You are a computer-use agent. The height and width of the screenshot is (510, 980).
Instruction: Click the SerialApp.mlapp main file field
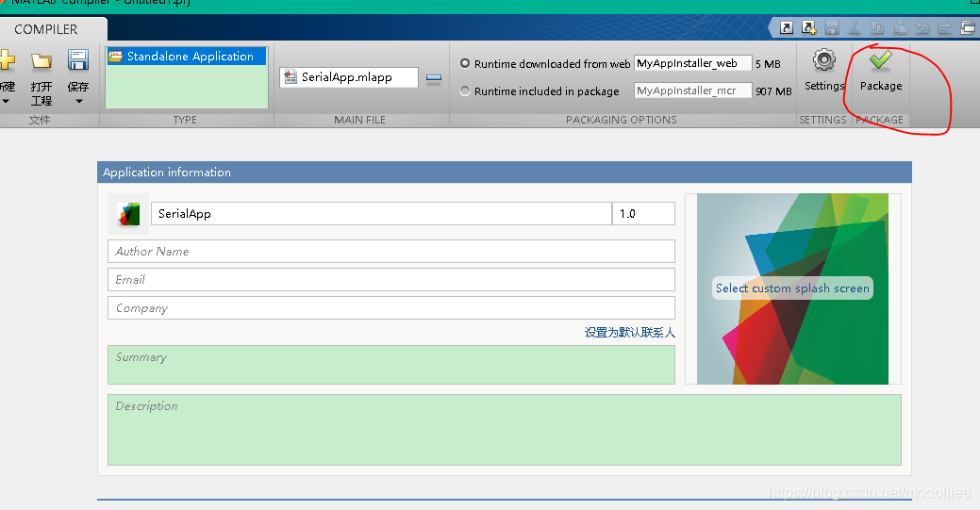(x=349, y=77)
